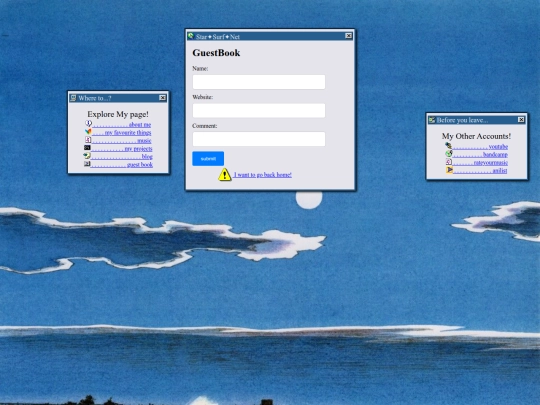Screen dimensions: 540x405
Task: Click the Star Surf Net title bar icon
Action: pos(191,36)
